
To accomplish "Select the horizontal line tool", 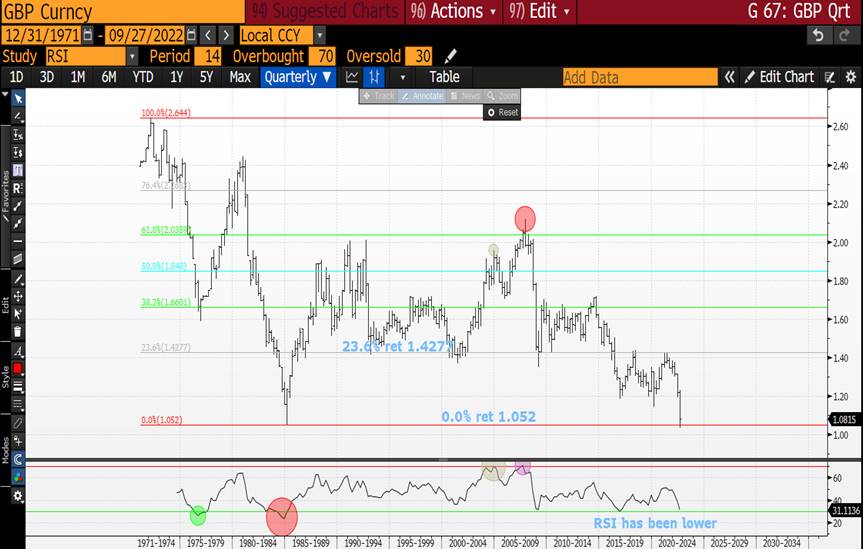I will click(18, 241).
